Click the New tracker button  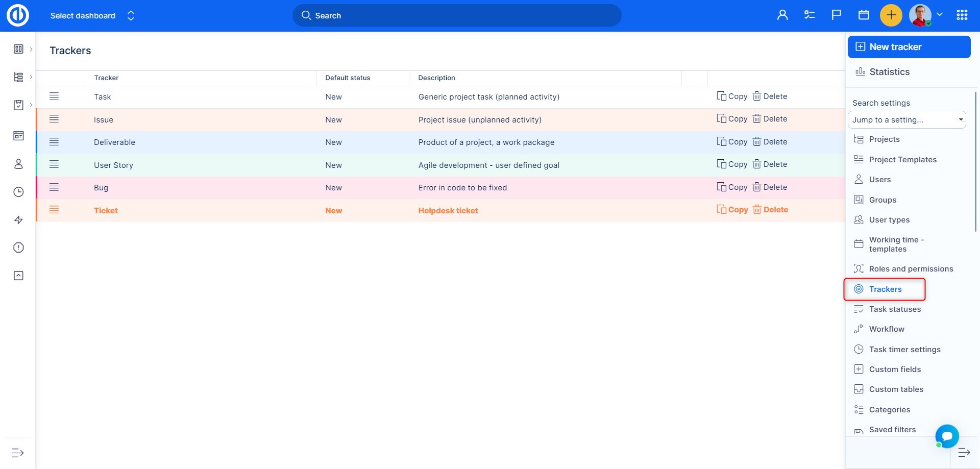click(x=909, y=47)
